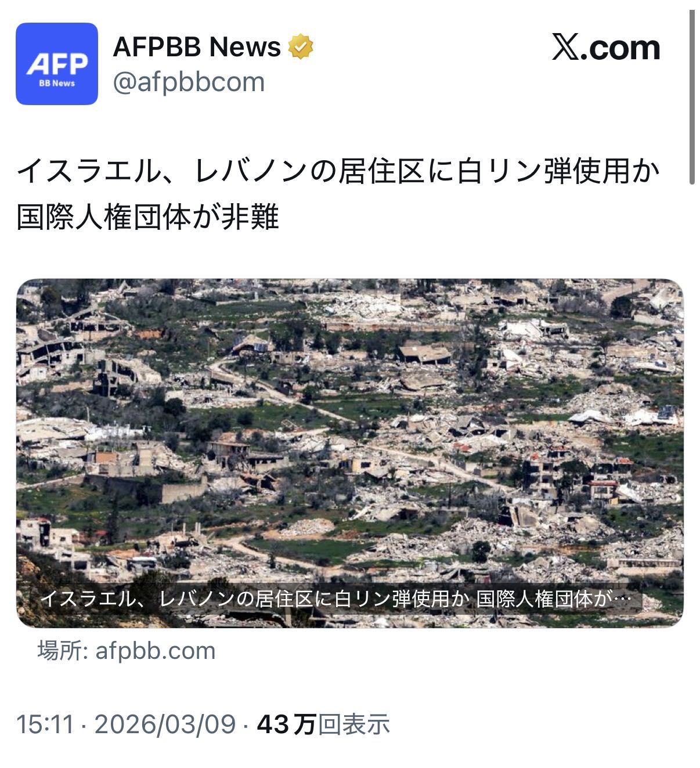The width and height of the screenshot is (700, 768).
Task: Click the second line of tweet text
Action: 148,217
